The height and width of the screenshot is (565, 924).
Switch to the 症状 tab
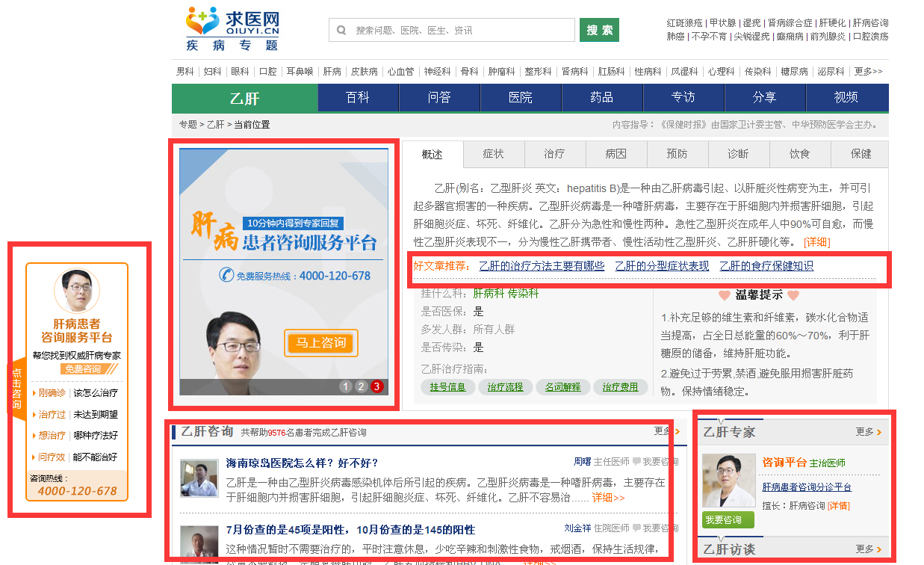(493, 154)
